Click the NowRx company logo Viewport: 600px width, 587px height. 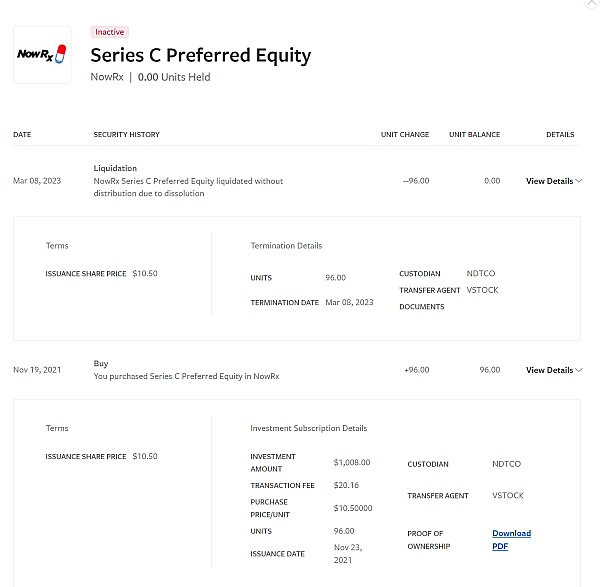[41, 54]
